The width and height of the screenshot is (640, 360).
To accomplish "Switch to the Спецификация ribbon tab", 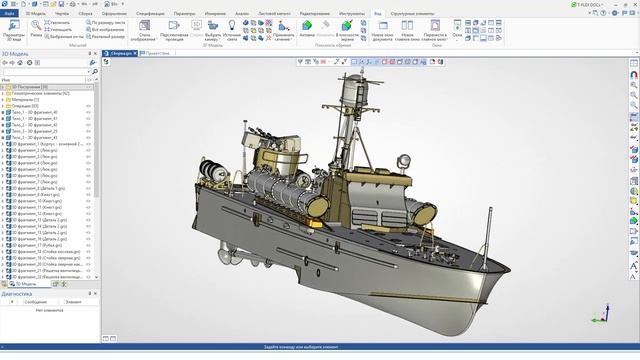I will tap(150, 13).
